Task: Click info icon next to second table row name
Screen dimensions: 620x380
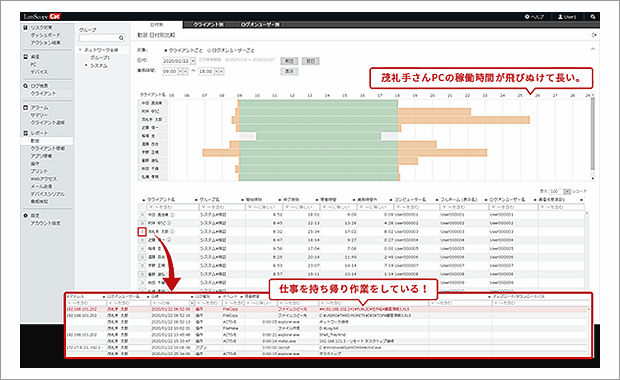Action: click(169, 223)
